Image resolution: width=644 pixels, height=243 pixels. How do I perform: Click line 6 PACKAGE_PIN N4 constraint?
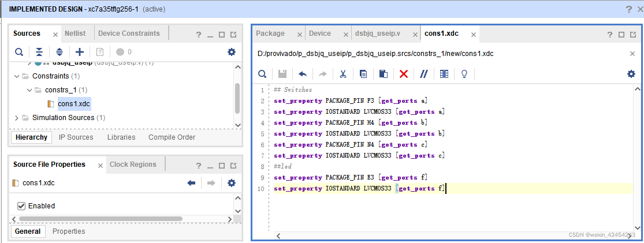(351, 144)
